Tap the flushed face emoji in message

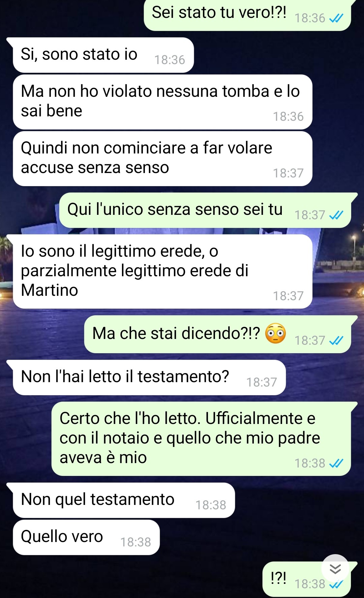(275, 333)
